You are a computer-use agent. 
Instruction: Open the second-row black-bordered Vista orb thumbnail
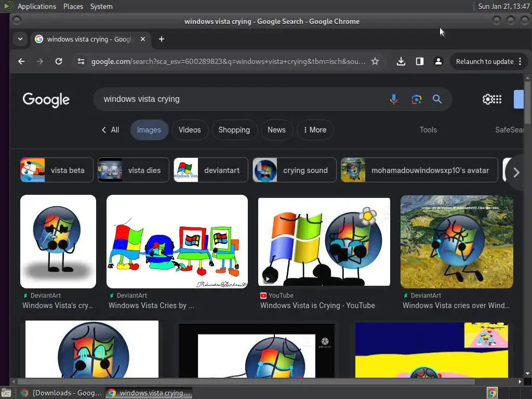click(x=257, y=351)
